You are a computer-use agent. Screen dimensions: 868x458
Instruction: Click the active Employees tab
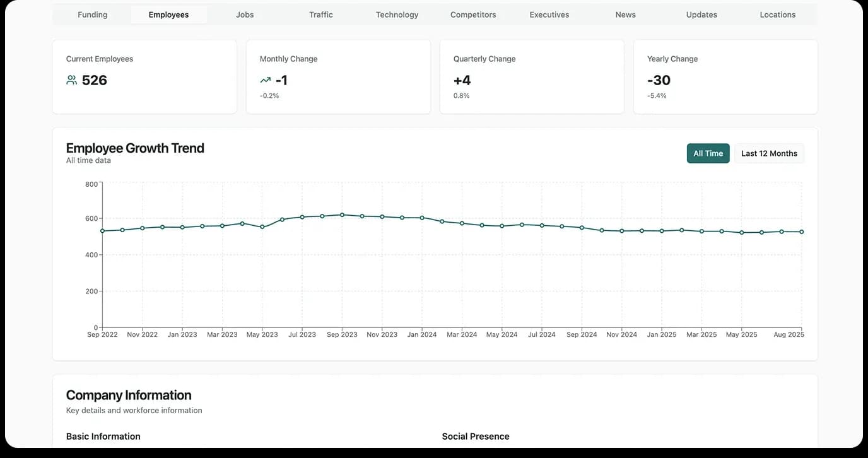[x=168, y=15]
